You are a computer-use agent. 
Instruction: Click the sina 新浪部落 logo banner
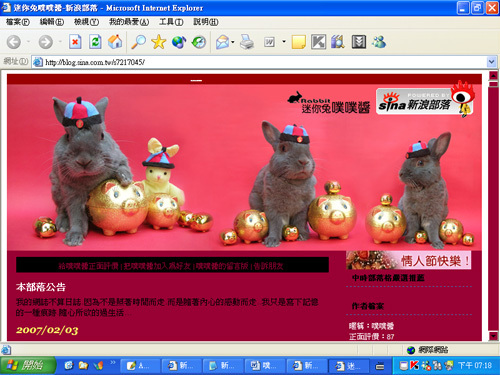426,102
